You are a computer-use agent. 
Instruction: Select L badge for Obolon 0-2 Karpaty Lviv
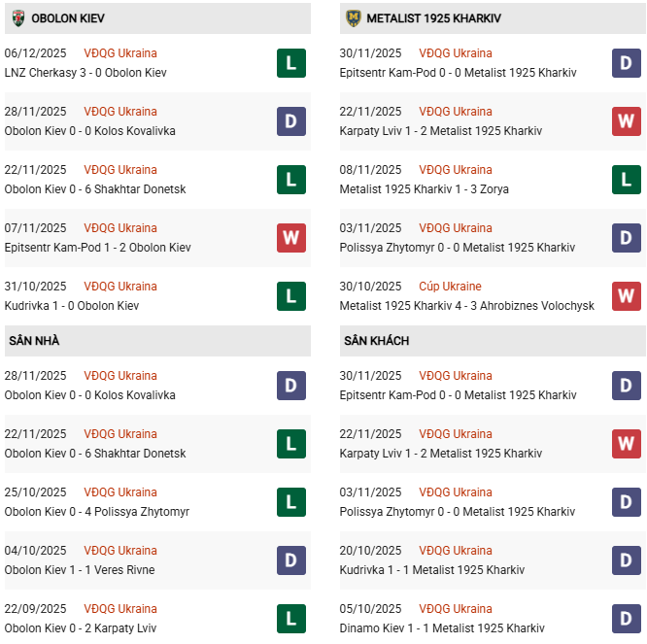pos(290,619)
